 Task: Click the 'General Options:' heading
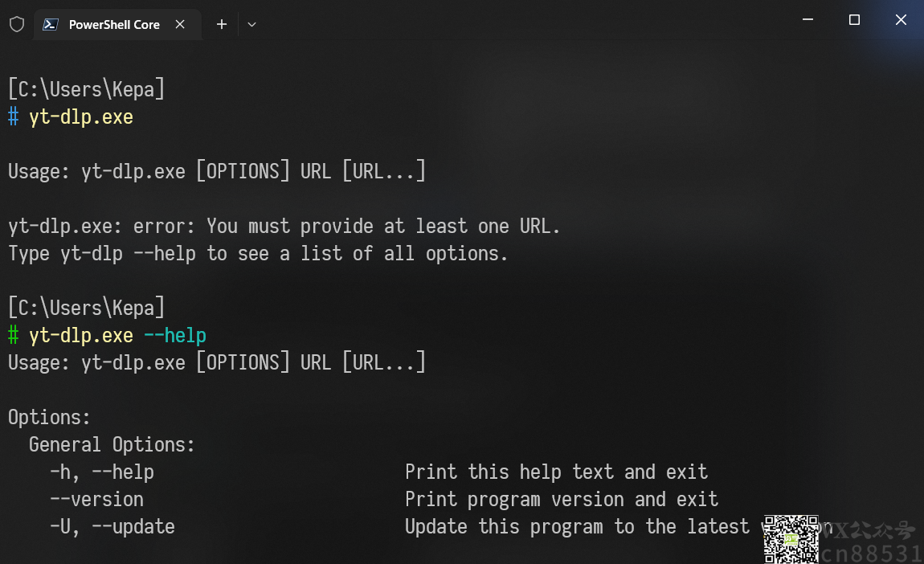tap(112, 444)
